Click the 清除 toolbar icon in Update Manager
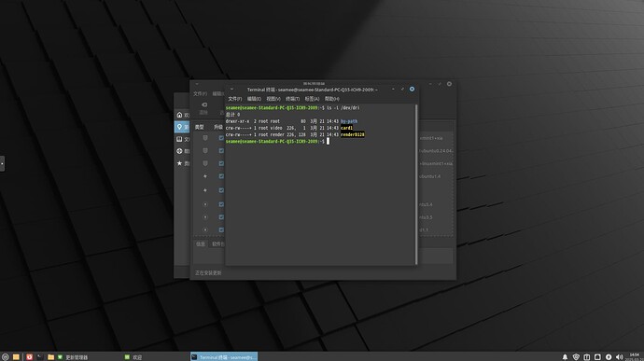644x361 pixels. pyautogui.click(x=203, y=108)
